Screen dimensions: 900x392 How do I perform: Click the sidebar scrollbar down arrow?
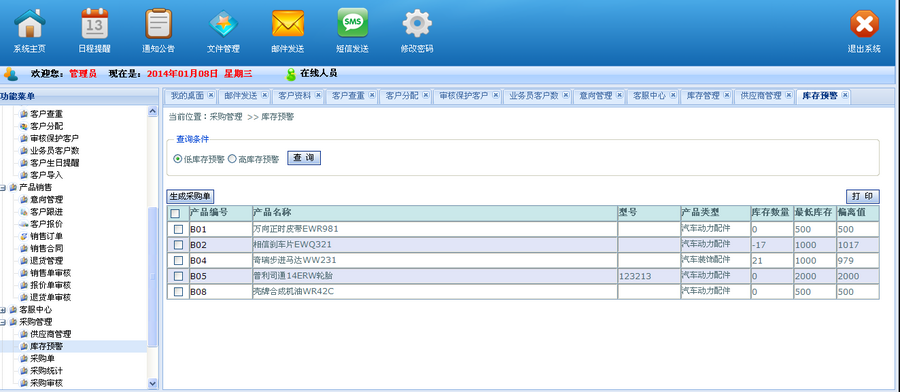[152, 383]
